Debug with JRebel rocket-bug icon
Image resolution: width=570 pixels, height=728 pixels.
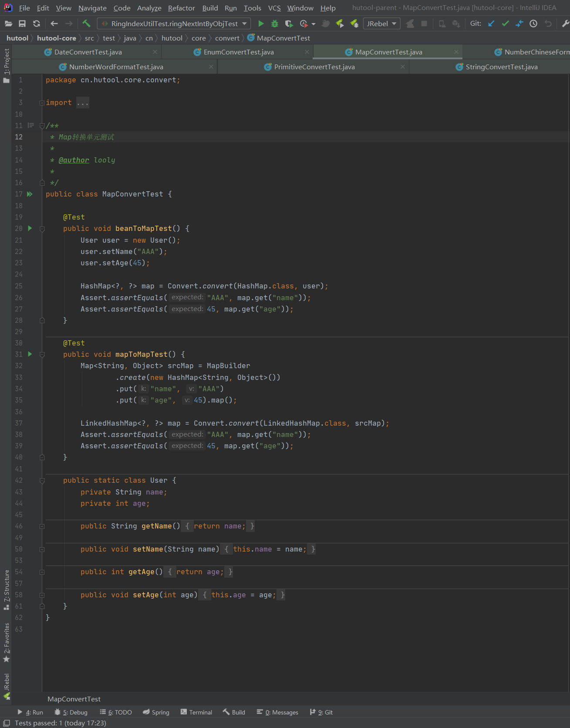pos(354,24)
